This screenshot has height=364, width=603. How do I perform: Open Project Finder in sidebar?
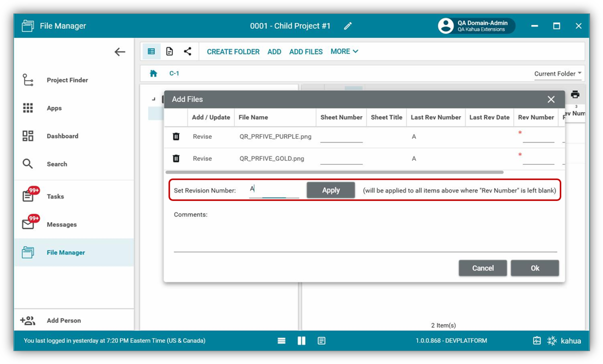coord(67,80)
